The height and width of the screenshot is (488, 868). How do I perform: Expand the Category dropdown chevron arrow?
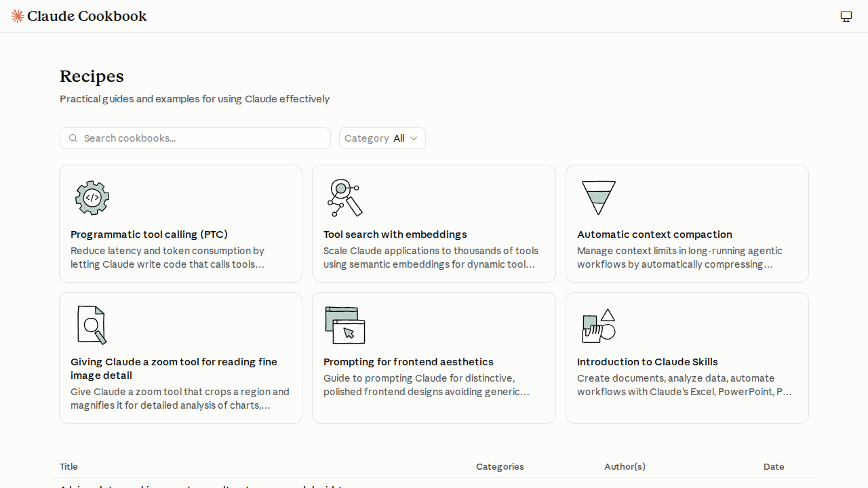click(414, 138)
